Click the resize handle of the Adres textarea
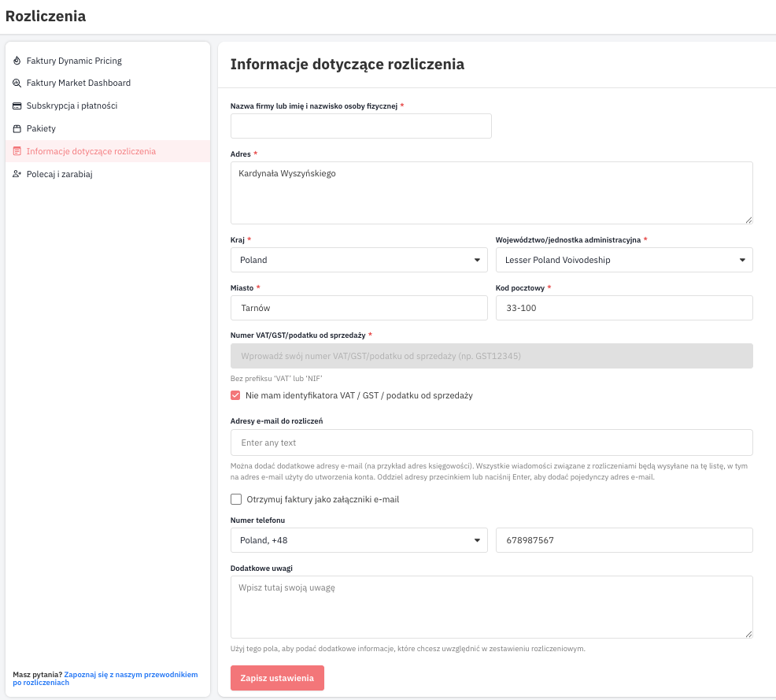 point(748,220)
